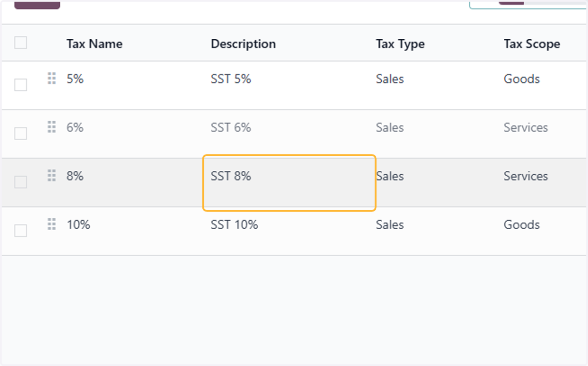Tick the checkbox for the 8% tax row
The height and width of the screenshot is (366, 588).
coord(21,182)
